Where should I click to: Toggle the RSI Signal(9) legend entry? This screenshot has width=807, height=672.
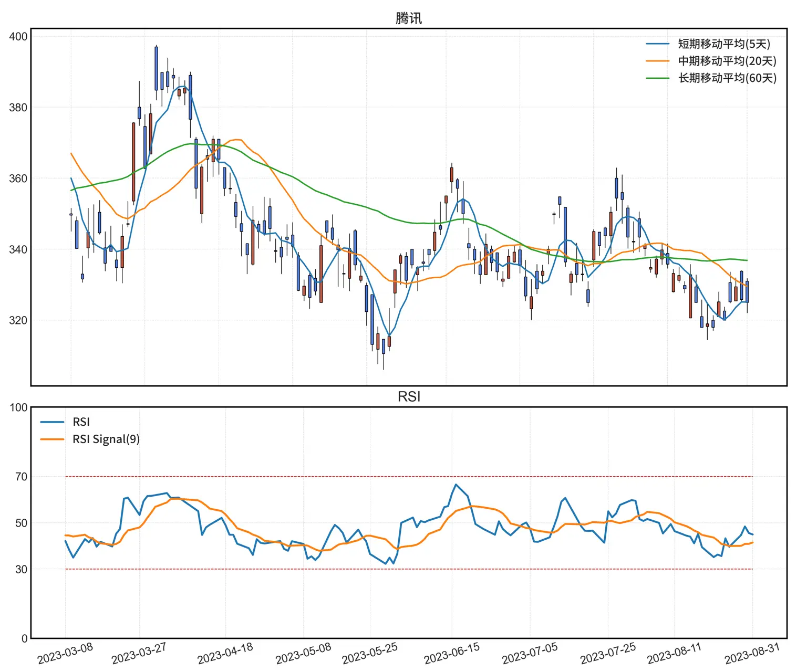click(106, 439)
